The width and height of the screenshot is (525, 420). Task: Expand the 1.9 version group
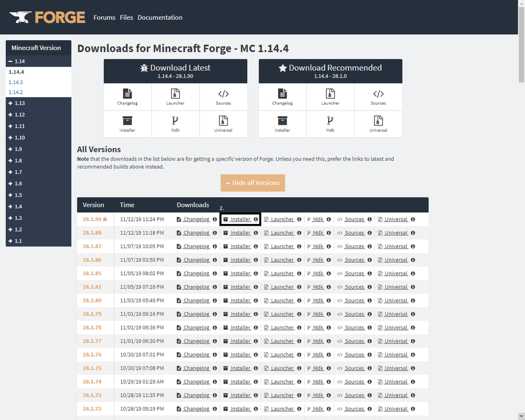[38, 149]
